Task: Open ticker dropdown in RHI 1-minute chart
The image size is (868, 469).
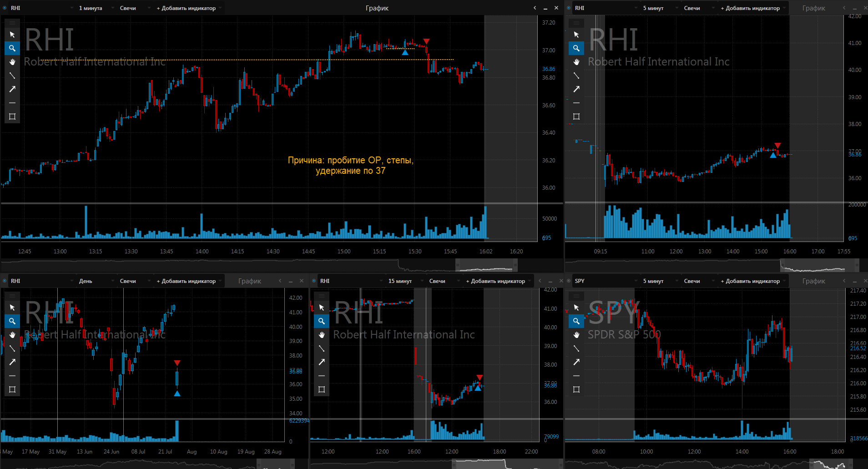Action: [42, 8]
